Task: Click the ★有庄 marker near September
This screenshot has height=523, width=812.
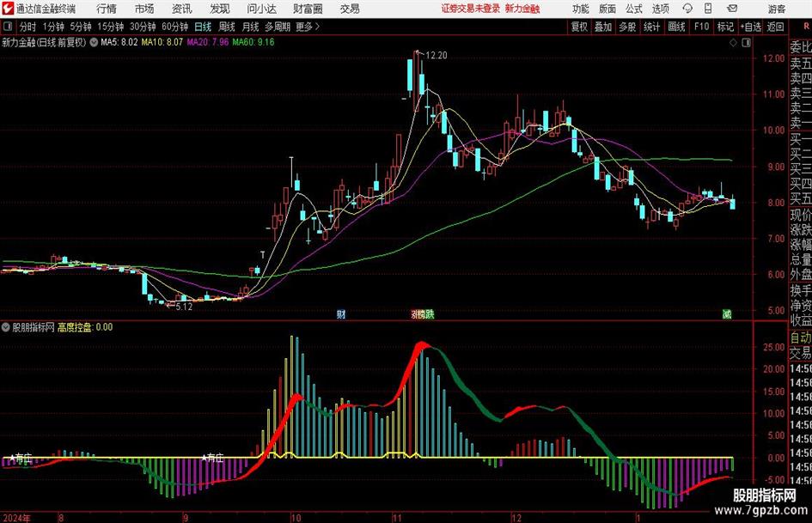Action: pyautogui.click(x=212, y=458)
